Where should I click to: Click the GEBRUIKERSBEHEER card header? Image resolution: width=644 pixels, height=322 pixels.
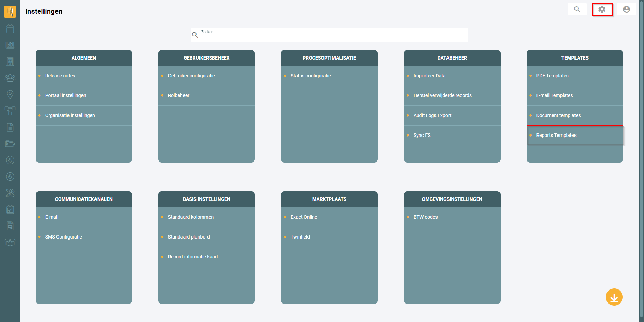(x=206, y=58)
